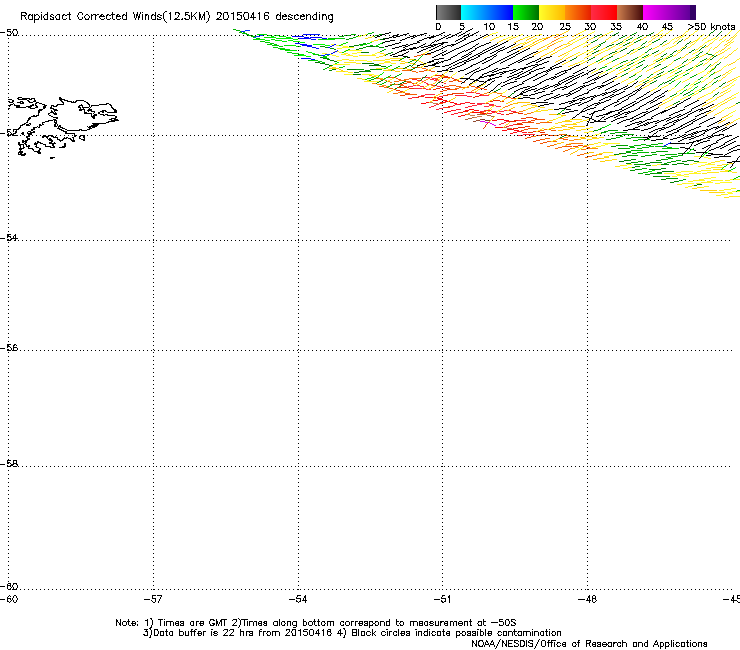Click the legend tick label '5'
Image resolution: width=740 pixels, height=650 pixels.
(x=462, y=27)
